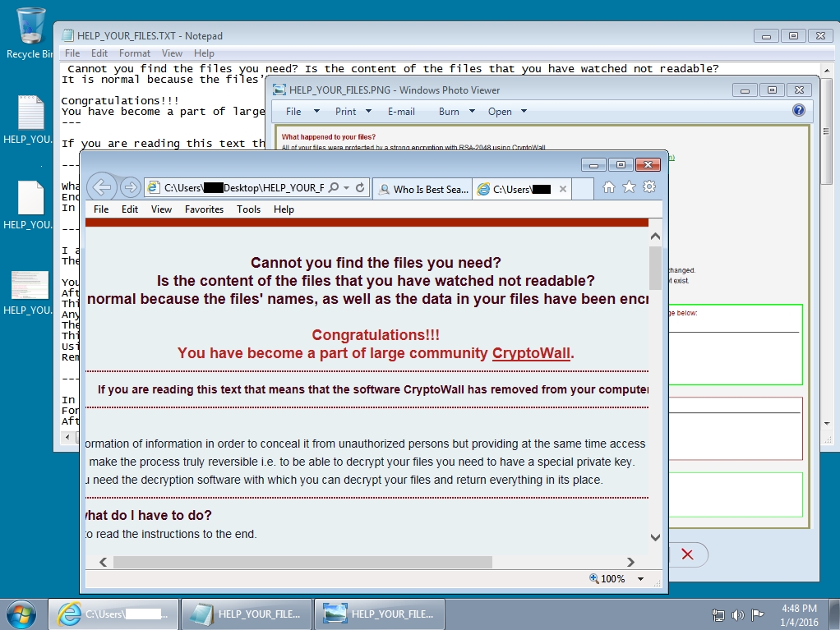Click E-mail button in Photo Viewer toolbar

coord(401,112)
